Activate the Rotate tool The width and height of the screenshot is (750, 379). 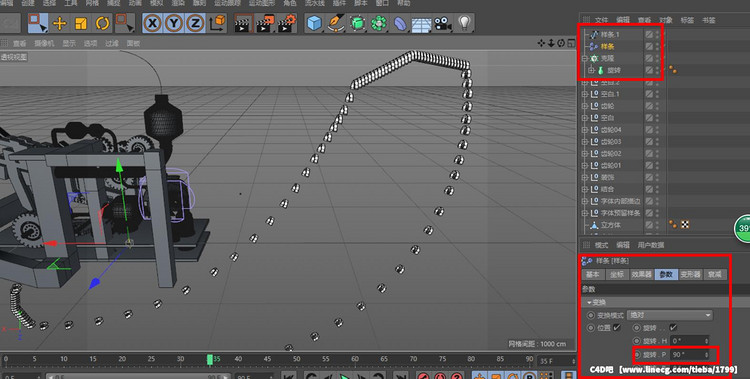[x=102, y=23]
